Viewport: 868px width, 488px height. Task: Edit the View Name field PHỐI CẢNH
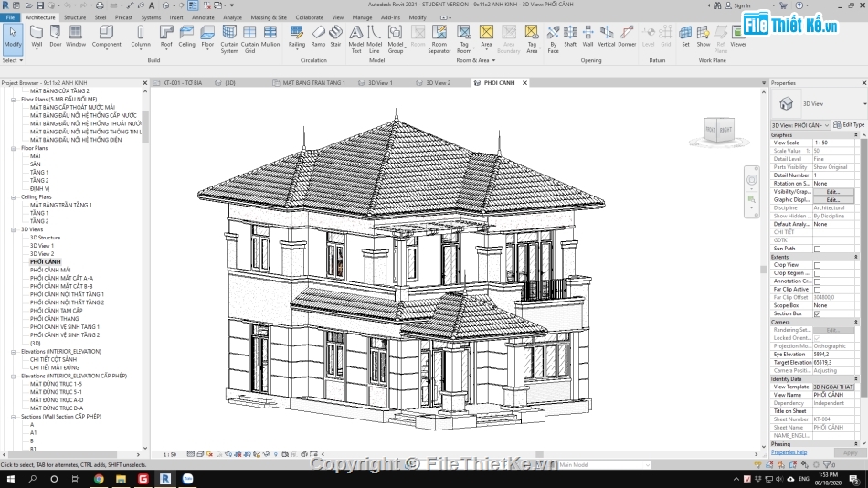(x=833, y=395)
